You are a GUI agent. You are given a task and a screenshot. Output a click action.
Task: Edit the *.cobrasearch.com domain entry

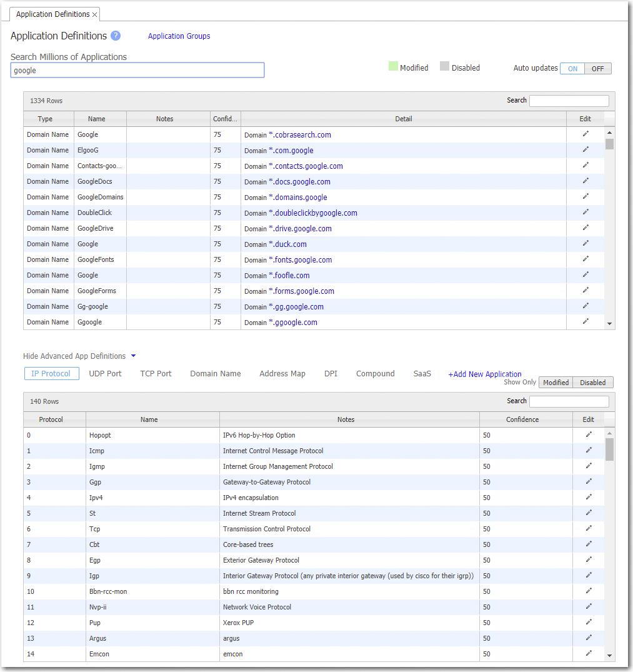coord(586,134)
